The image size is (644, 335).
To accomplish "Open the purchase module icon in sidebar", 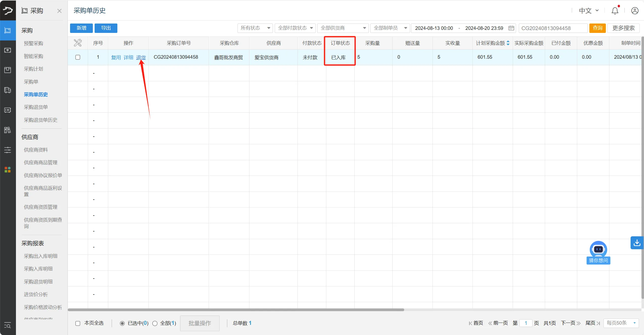I will tap(8, 30).
